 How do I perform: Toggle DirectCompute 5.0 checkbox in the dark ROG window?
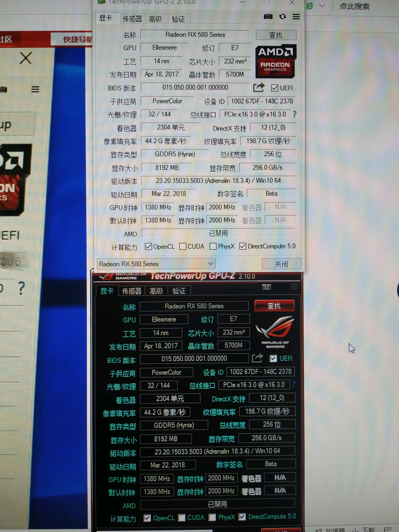242,517
